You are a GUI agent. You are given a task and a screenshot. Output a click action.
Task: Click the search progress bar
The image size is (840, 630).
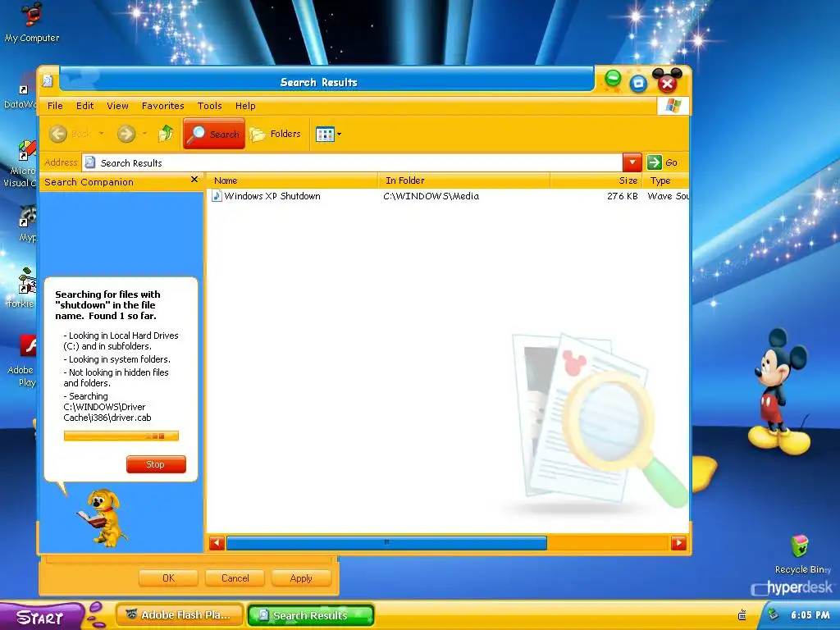(121, 436)
